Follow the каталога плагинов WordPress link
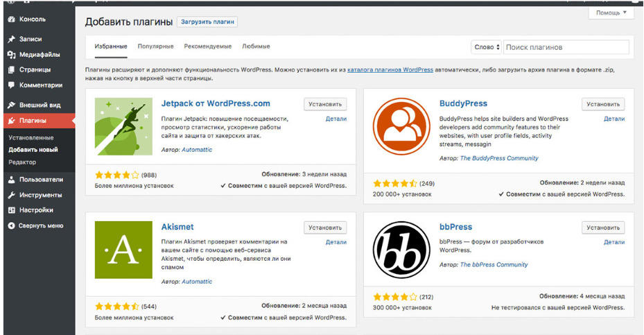This screenshot has width=644, height=335. tap(390, 70)
